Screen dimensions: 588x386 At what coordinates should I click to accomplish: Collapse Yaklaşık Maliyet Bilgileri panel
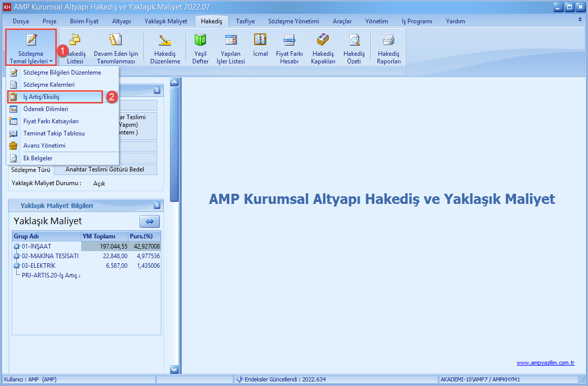[x=157, y=205]
